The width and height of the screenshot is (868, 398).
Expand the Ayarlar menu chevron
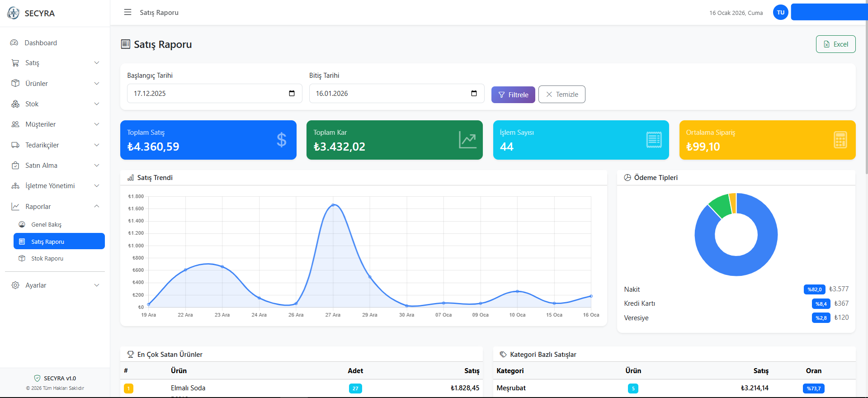tap(96, 285)
